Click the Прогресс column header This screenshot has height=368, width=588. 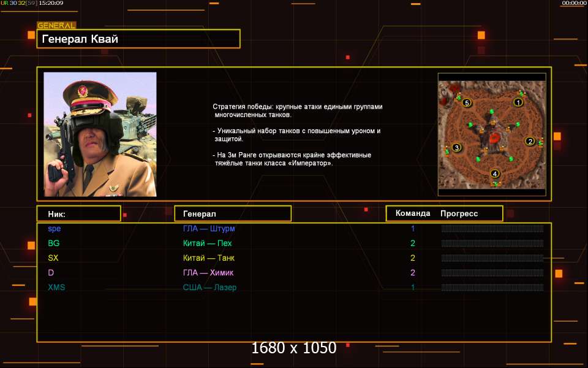pyautogui.click(x=459, y=213)
